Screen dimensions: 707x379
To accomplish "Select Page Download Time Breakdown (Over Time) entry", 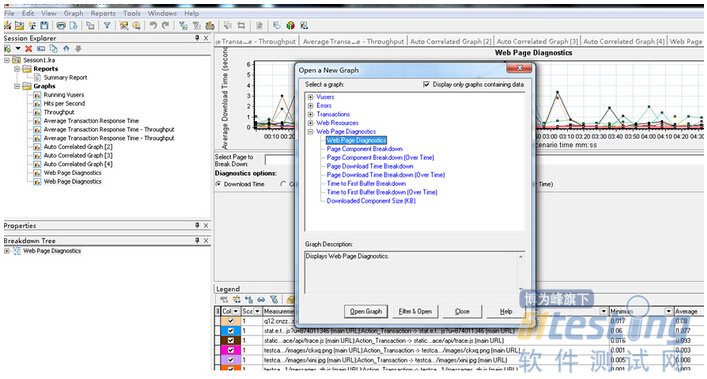I will (x=386, y=175).
